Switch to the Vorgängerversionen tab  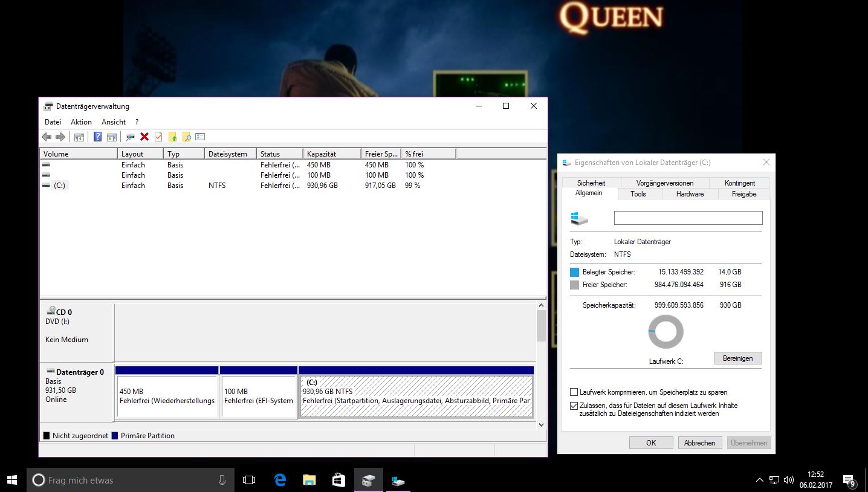click(x=665, y=183)
